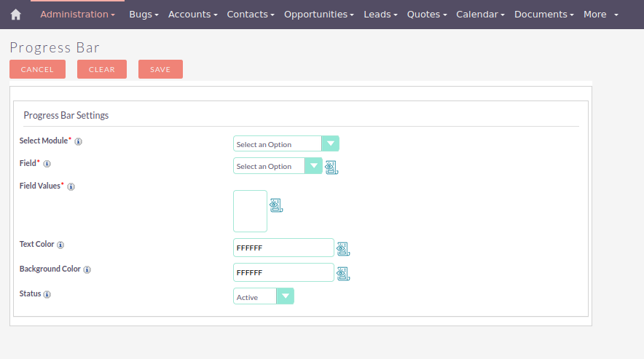This screenshot has width=644, height=359.
Task: Click info icon next to Field label
Action: [47, 164]
